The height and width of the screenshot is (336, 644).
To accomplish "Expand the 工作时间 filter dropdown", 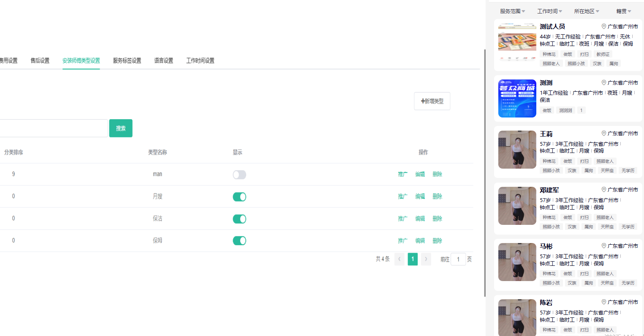I will [550, 11].
